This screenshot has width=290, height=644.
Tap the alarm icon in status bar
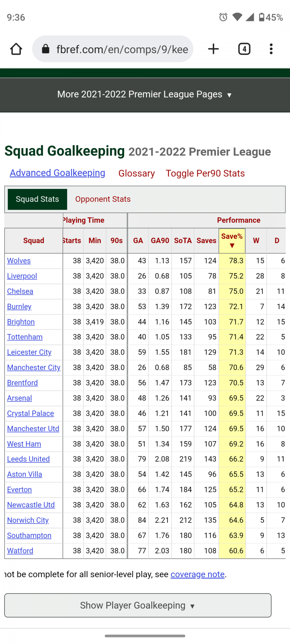tap(223, 17)
